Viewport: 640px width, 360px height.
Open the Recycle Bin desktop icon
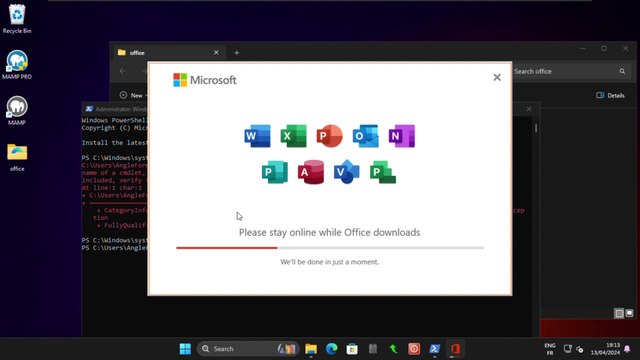point(17,19)
